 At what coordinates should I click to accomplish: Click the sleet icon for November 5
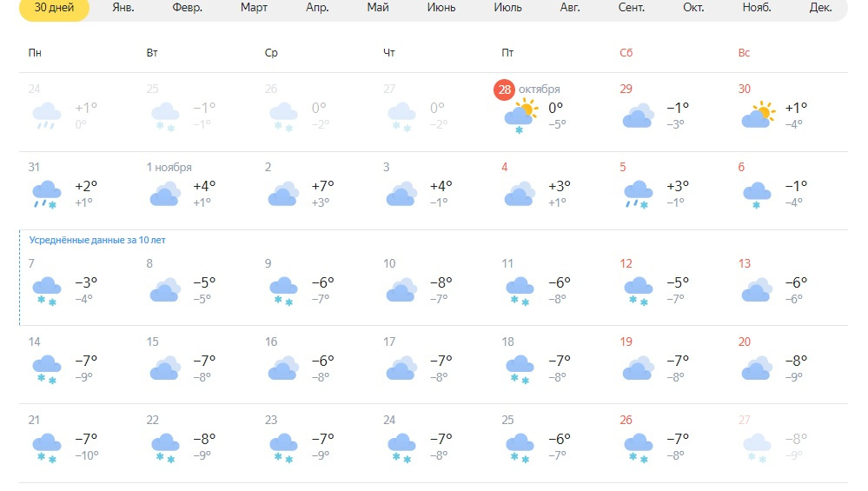(639, 195)
